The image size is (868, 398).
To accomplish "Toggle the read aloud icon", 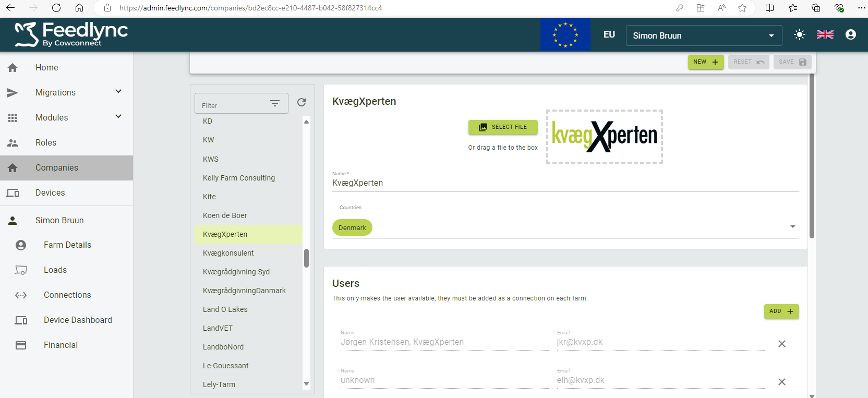I will click(721, 8).
